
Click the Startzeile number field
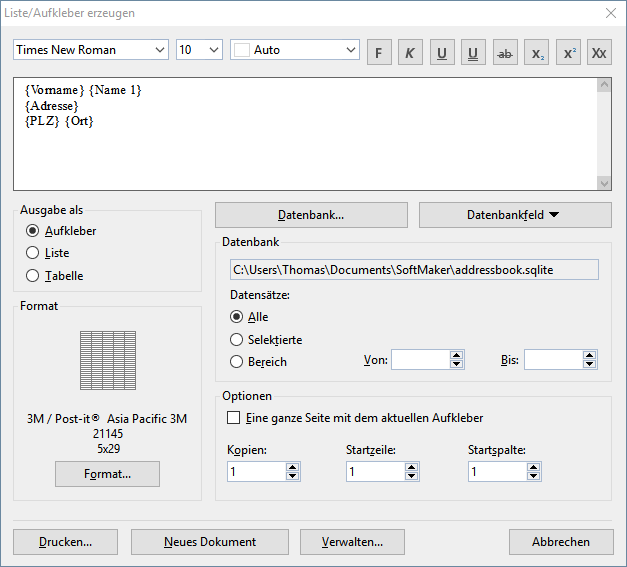coord(375,471)
